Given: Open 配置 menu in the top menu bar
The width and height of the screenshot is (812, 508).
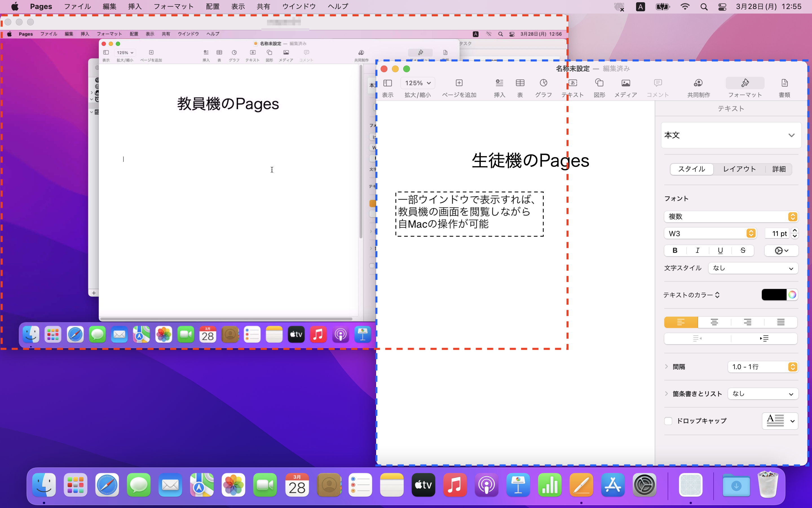Looking at the screenshot, I should click(212, 6).
